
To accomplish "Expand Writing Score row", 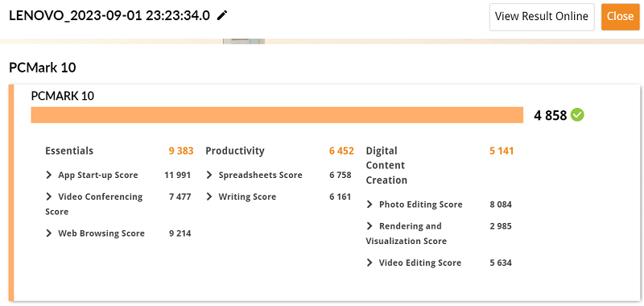I will pos(209,196).
